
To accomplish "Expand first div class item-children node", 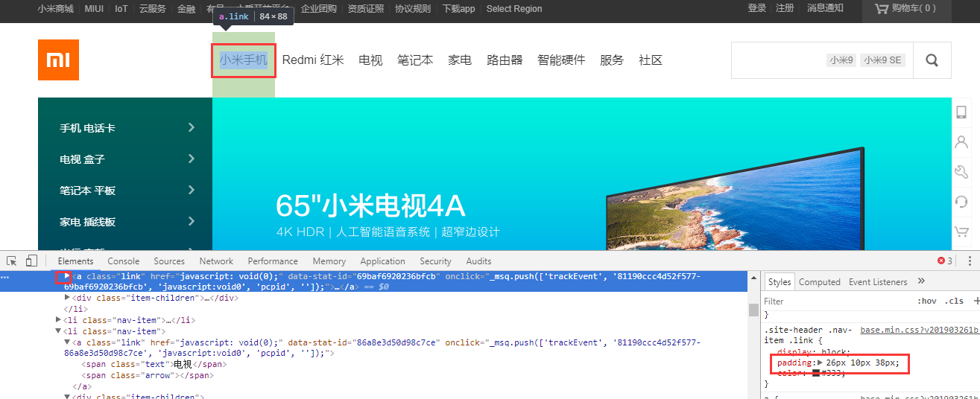I will [67, 297].
